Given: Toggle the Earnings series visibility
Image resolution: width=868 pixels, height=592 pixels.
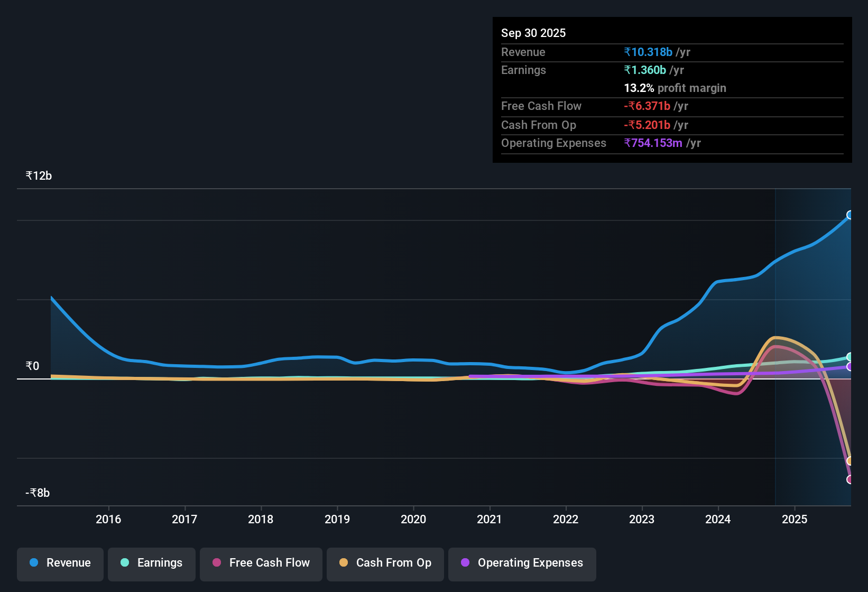Looking at the screenshot, I should [151, 563].
